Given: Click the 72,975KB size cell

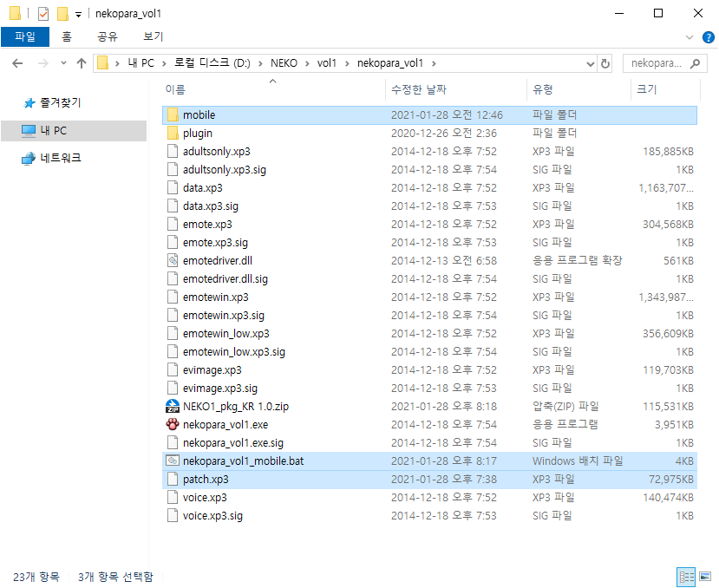Looking at the screenshot, I should [670, 480].
